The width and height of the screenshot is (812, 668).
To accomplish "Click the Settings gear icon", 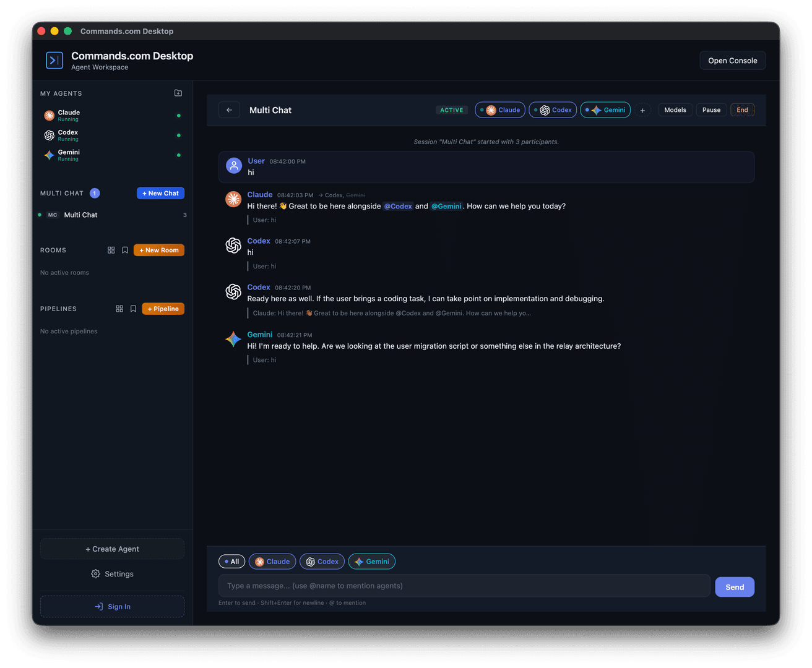I will [x=95, y=574].
